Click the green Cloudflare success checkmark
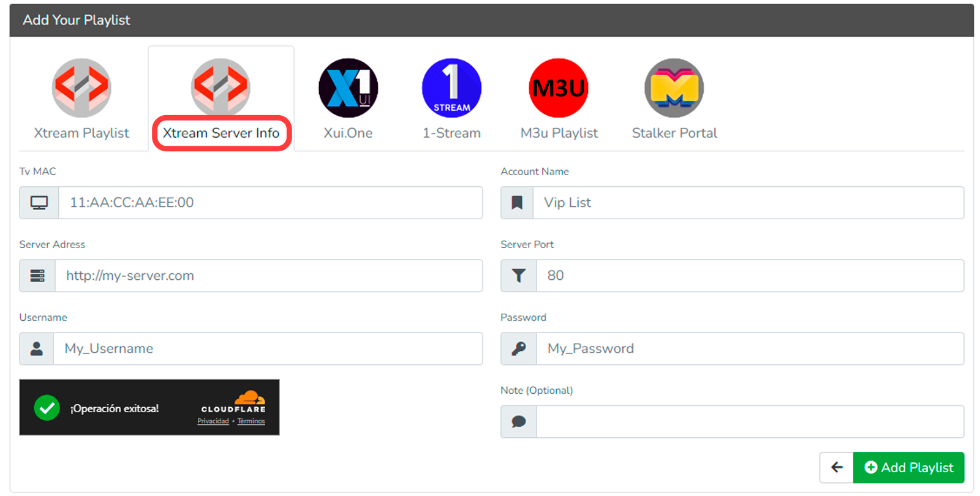This screenshot has height=496, width=980. 47,408
